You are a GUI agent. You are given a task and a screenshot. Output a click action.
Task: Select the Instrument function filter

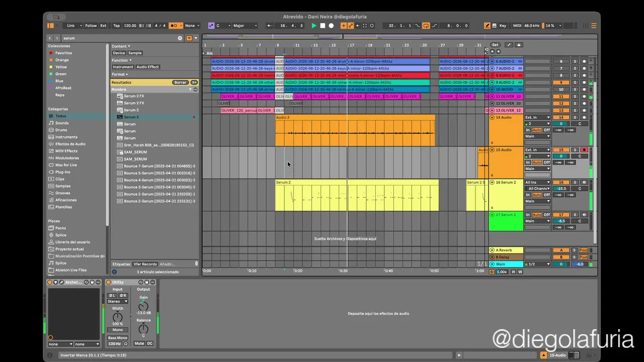pos(123,67)
